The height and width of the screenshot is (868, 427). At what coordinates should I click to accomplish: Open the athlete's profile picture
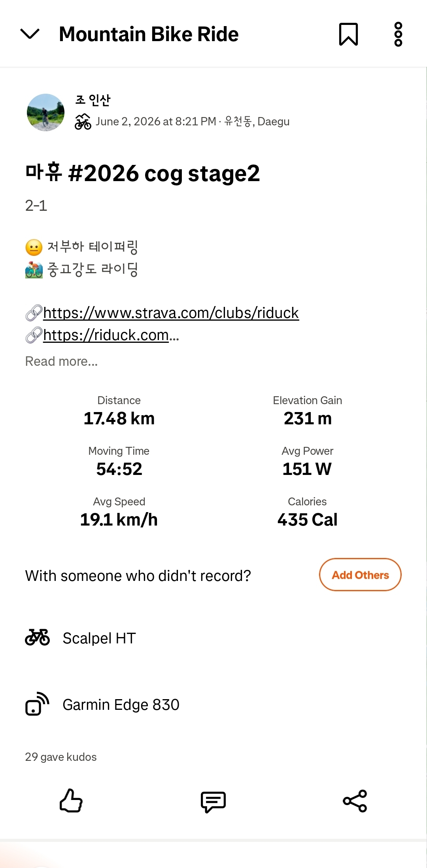tap(45, 112)
